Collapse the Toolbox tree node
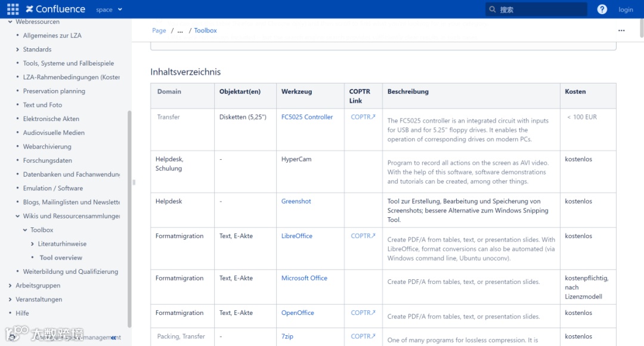 click(25, 230)
